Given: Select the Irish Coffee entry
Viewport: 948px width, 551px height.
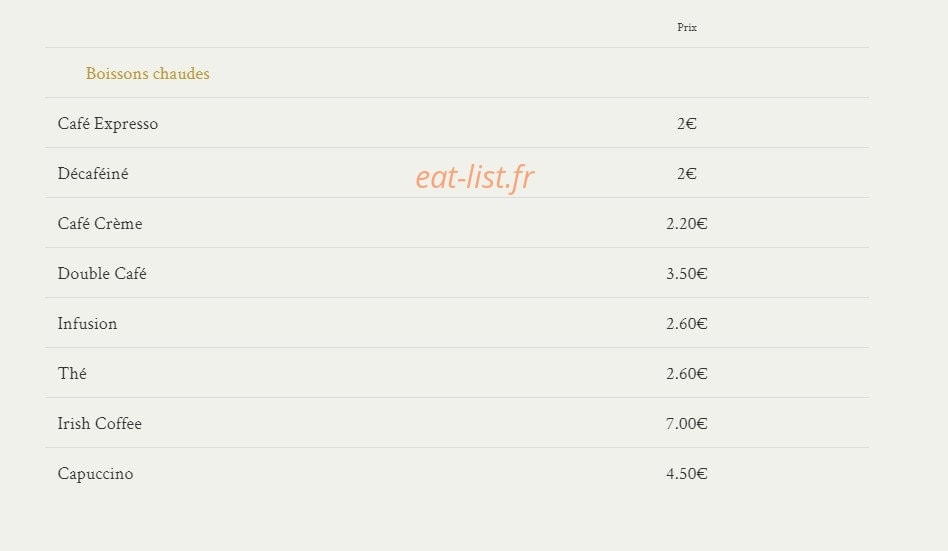Looking at the screenshot, I should click(x=99, y=423).
